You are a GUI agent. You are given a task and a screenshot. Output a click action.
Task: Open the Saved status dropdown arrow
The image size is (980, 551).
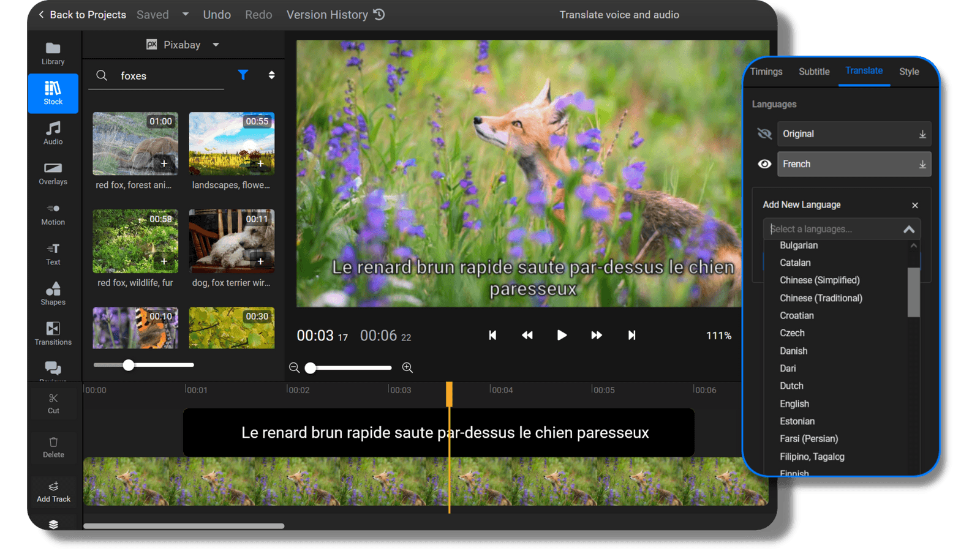(186, 14)
